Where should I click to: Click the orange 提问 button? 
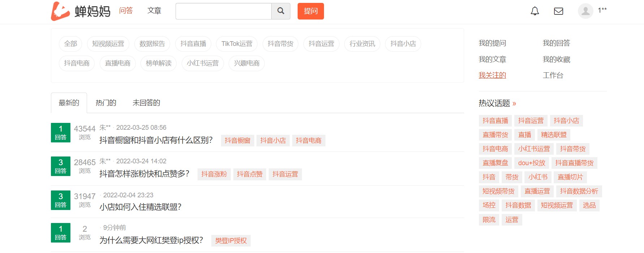pos(311,11)
